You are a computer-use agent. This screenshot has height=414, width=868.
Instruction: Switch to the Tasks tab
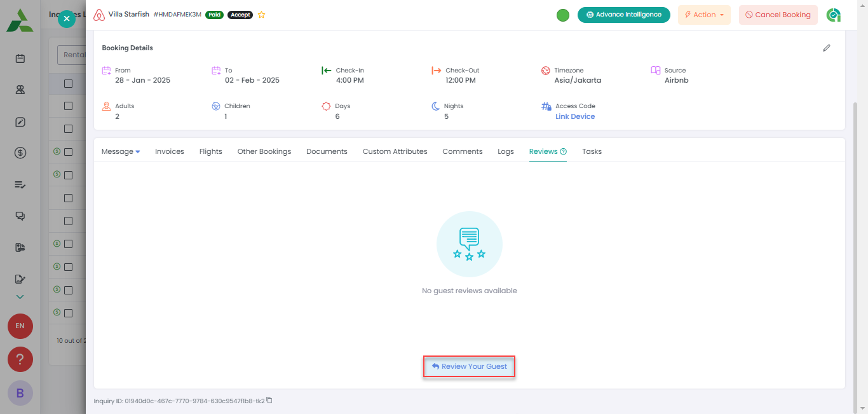(x=592, y=151)
